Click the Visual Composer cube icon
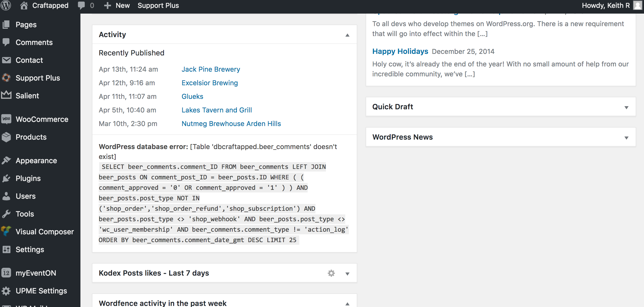 pyautogui.click(x=6, y=231)
